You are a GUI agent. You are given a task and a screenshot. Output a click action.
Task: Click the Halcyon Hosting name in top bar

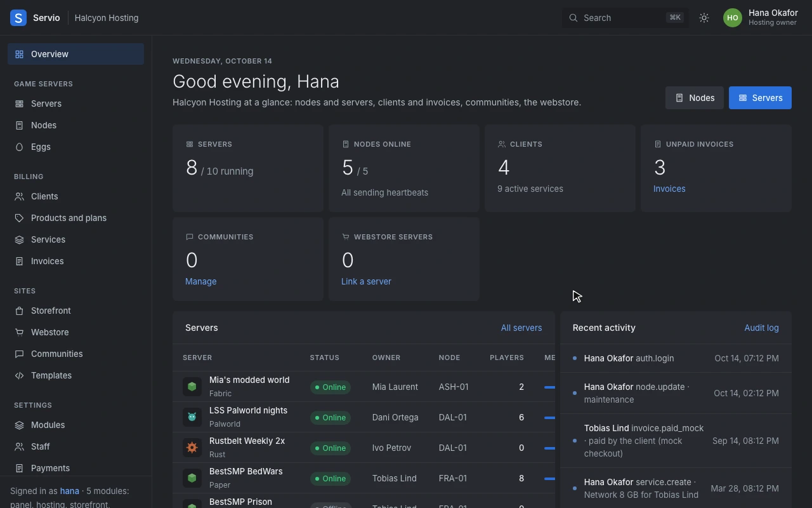click(x=107, y=18)
